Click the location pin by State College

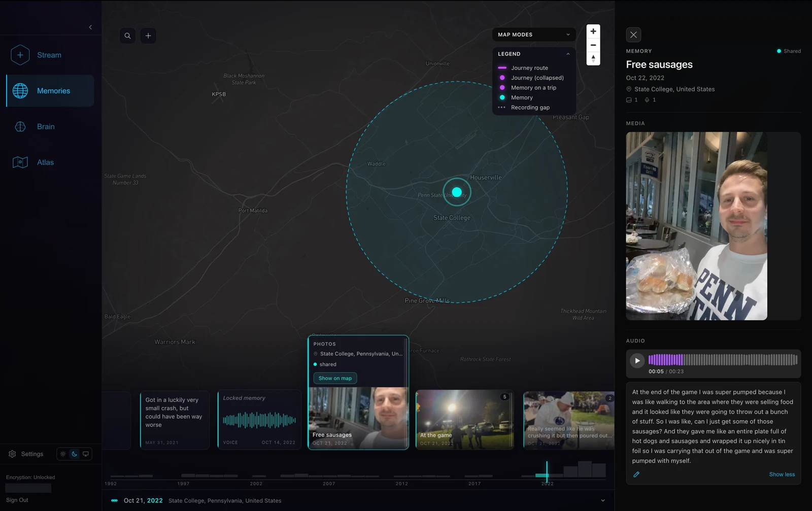pyautogui.click(x=629, y=89)
